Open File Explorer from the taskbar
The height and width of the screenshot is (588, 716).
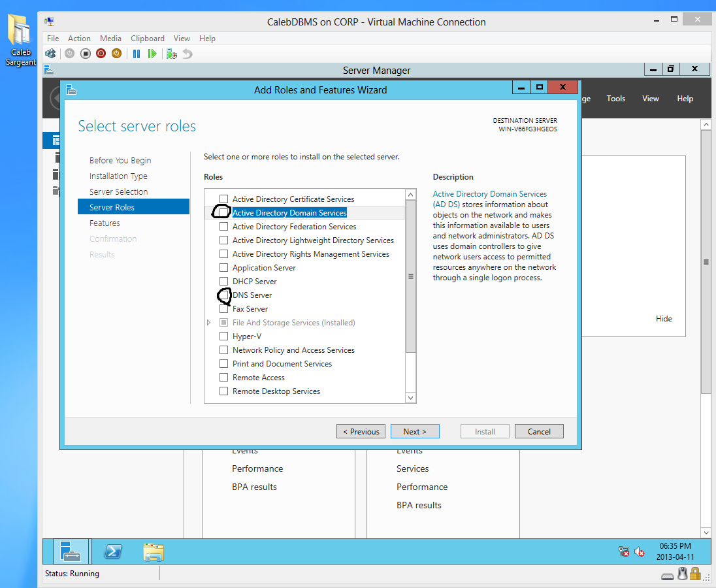(x=154, y=552)
